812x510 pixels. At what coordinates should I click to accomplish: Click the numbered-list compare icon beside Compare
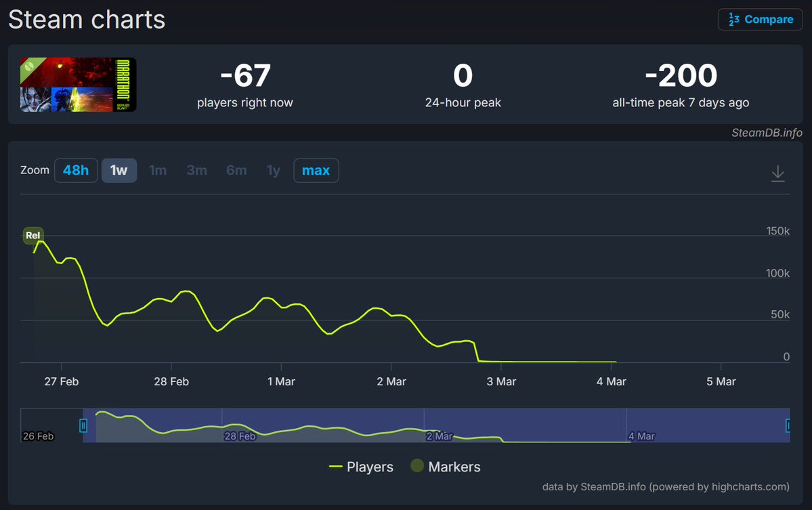[x=734, y=19]
